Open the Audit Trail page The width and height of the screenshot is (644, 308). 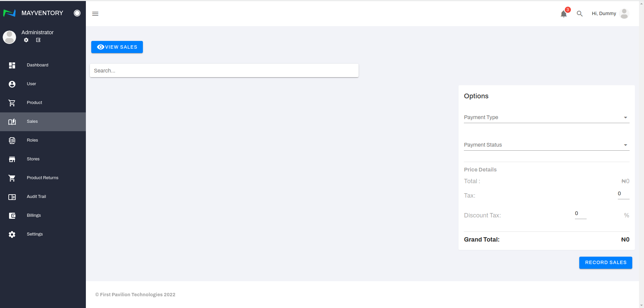36,197
